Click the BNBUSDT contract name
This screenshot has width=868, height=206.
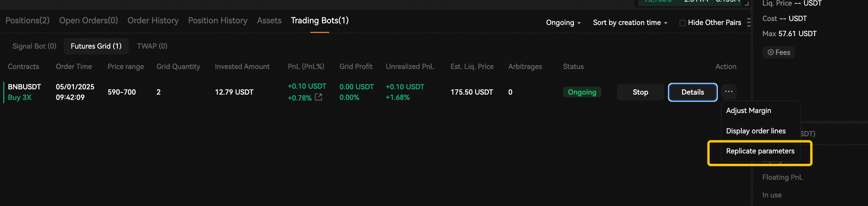coord(24,87)
